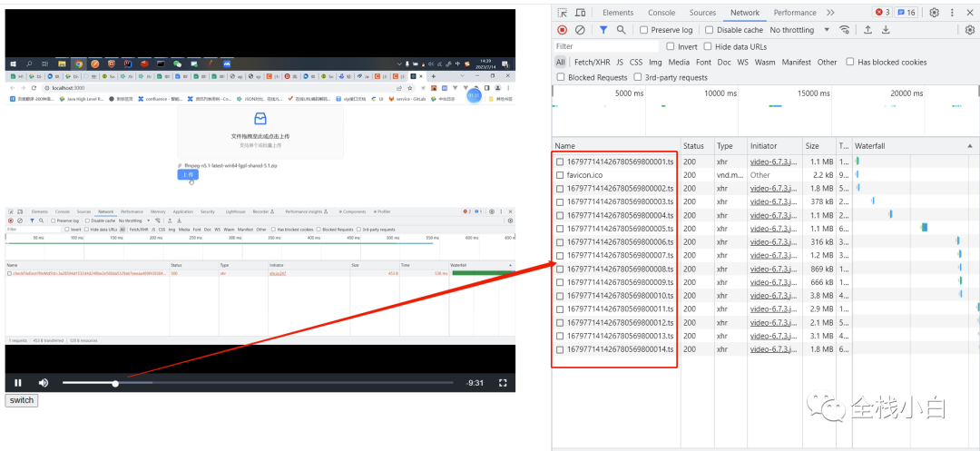Open the No throttling dropdown
This screenshot has width=980, height=451.
tap(800, 30)
